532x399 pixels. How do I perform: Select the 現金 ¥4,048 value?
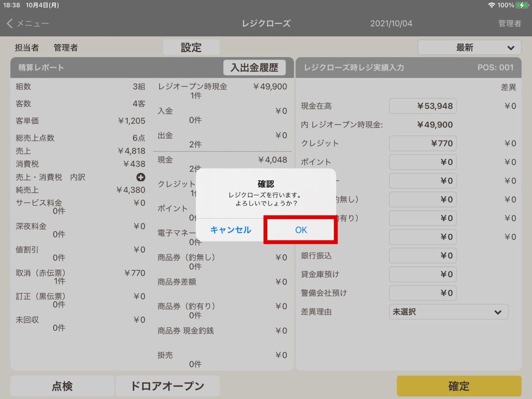[272, 160]
